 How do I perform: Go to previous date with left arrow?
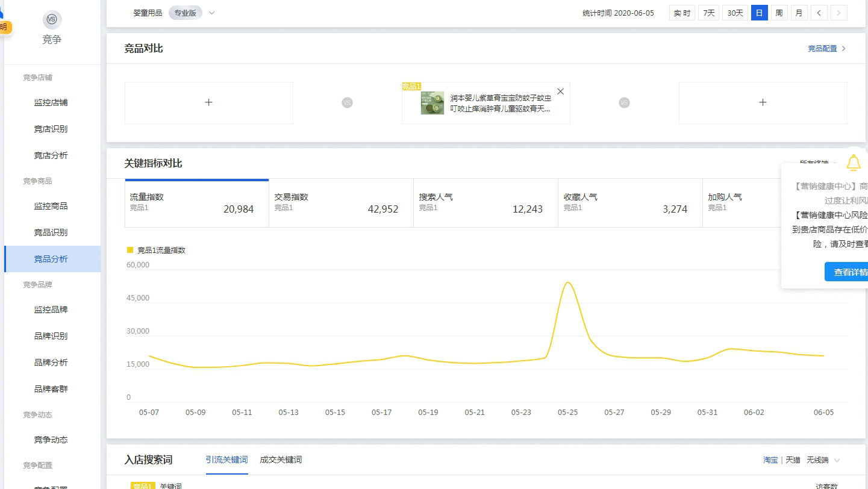(819, 13)
